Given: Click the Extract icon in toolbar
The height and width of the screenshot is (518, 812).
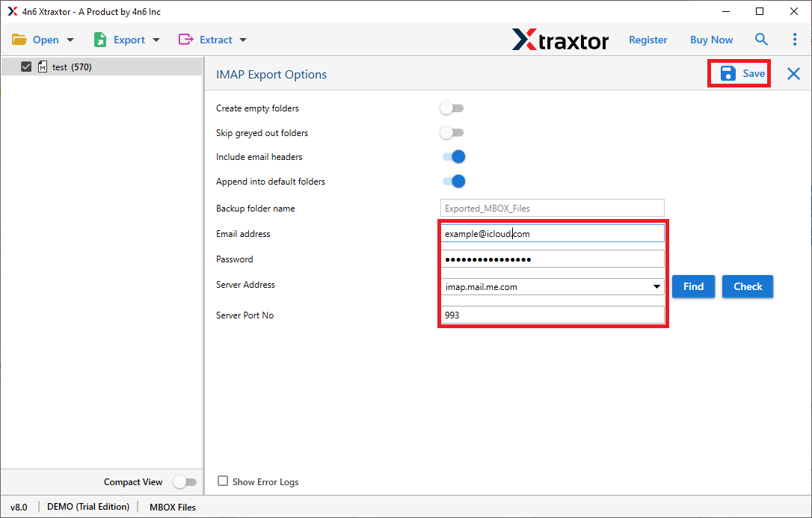Looking at the screenshot, I should click(185, 40).
